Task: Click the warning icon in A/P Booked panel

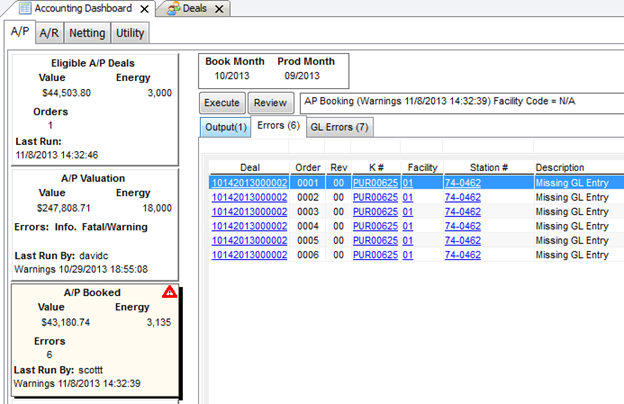Action: 169,292
